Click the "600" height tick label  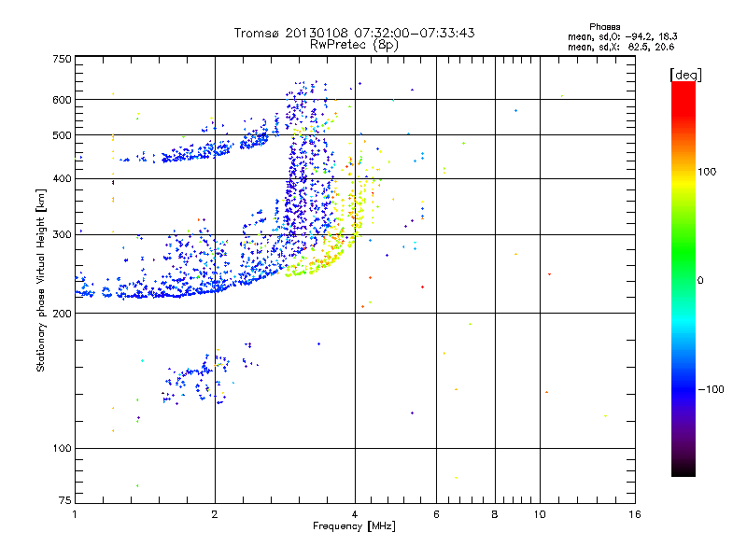pos(62,100)
